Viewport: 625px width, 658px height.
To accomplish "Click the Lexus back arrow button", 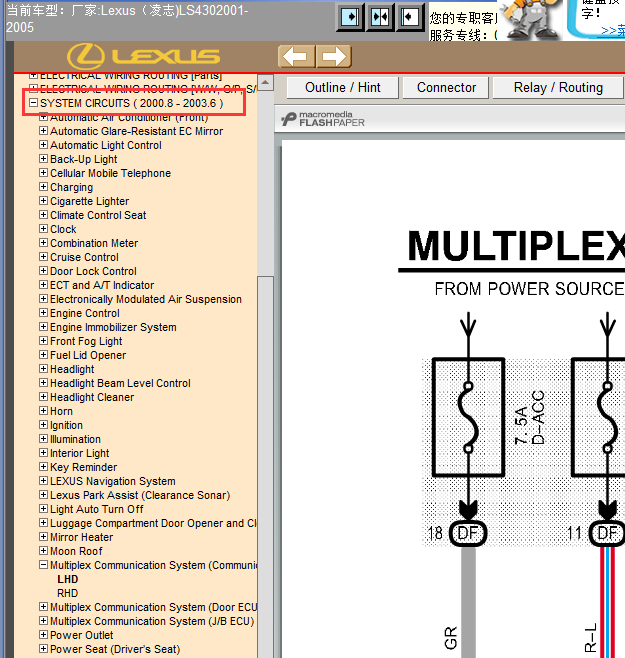I will 296,56.
